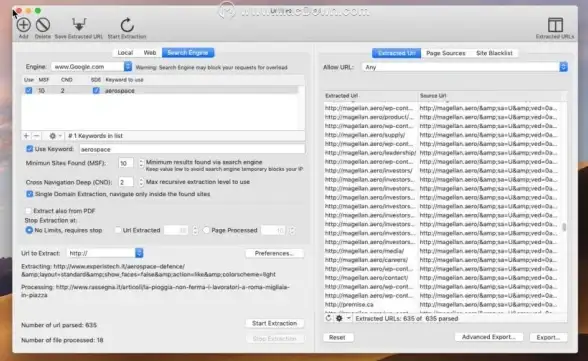This screenshot has width=588, height=361.
Task: Add a keyword with the plus icon
Action: (x=26, y=136)
